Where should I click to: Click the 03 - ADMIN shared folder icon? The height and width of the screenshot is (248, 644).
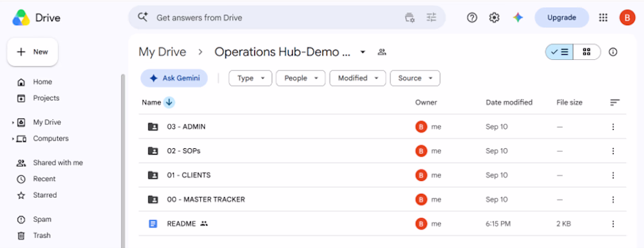tap(153, 127)
